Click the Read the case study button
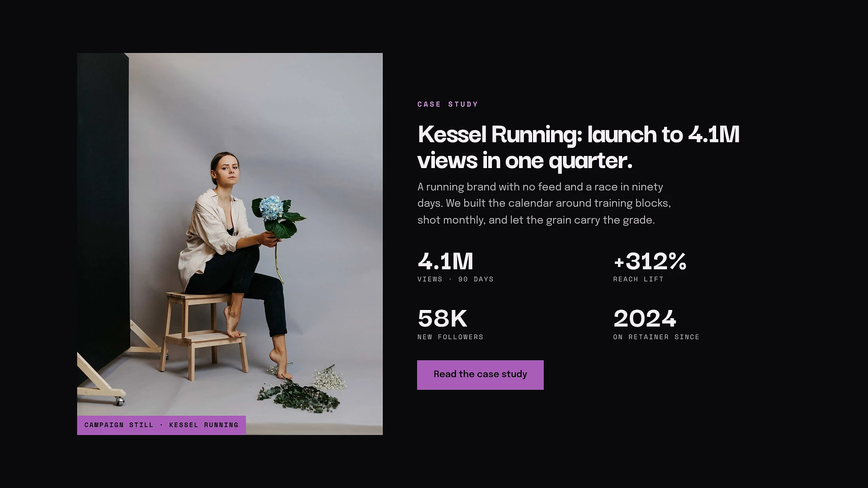This screenshot has width=868, height=488. pyautogui.click(x=480, y=375)
